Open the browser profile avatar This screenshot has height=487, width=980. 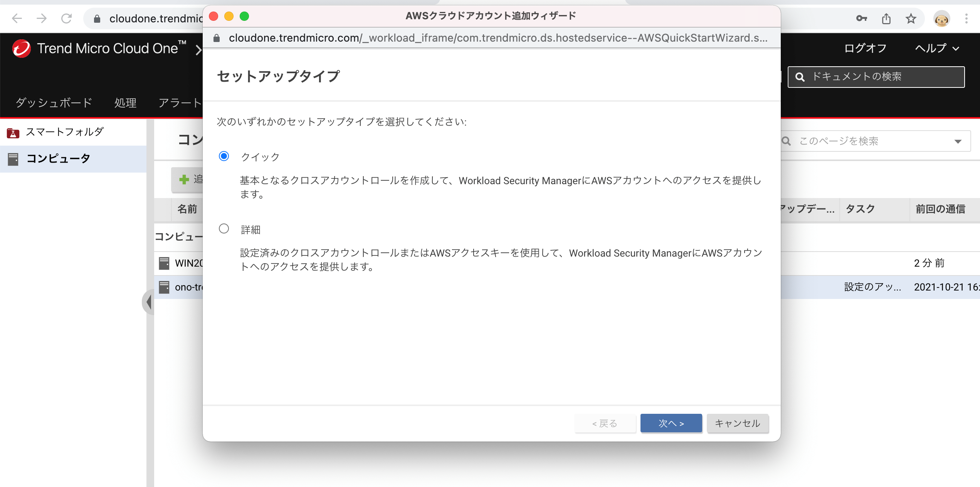click(x=941, y=19)
